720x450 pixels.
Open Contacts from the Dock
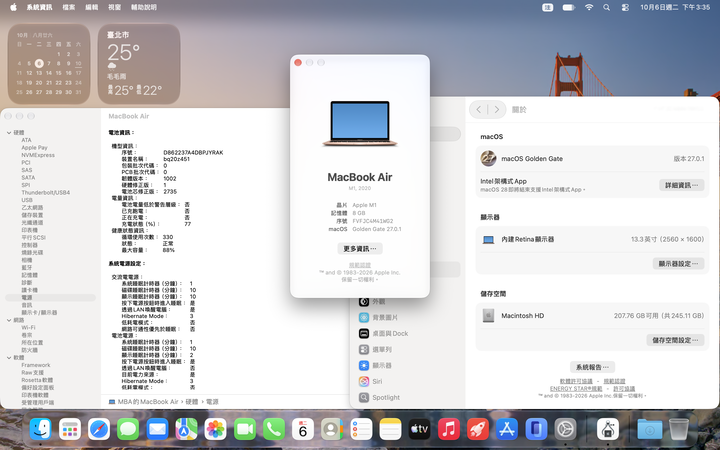coord(332,429)
